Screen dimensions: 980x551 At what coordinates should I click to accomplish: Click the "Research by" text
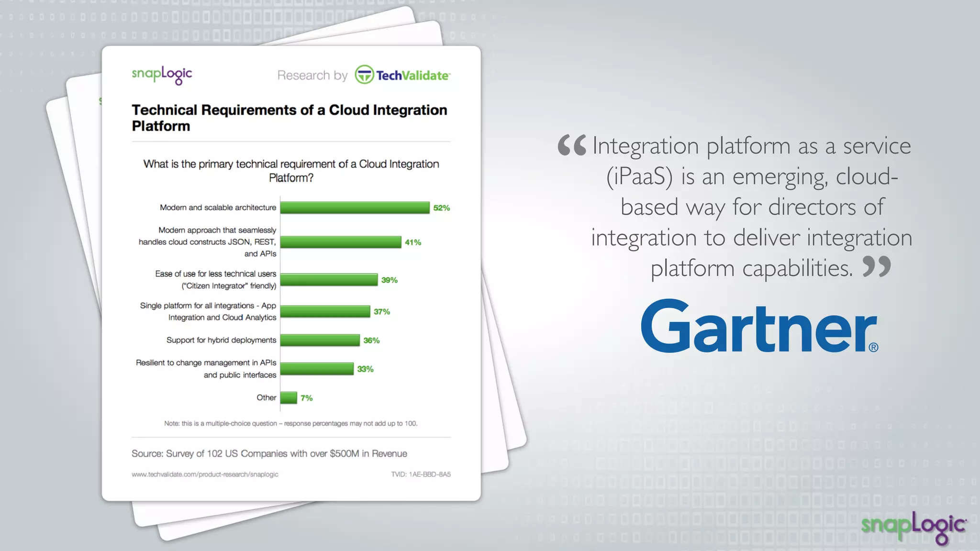pyautogui.click(x=312, y=76)
